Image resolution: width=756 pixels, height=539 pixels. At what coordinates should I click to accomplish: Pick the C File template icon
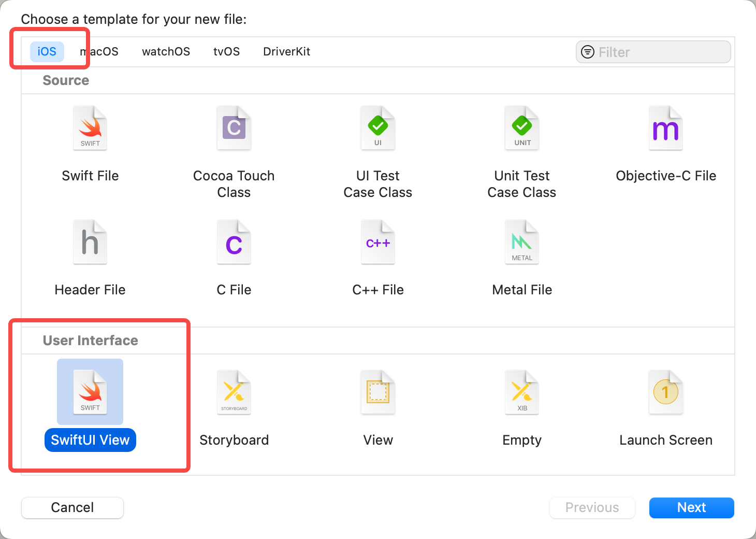click(x=234, y=242)
